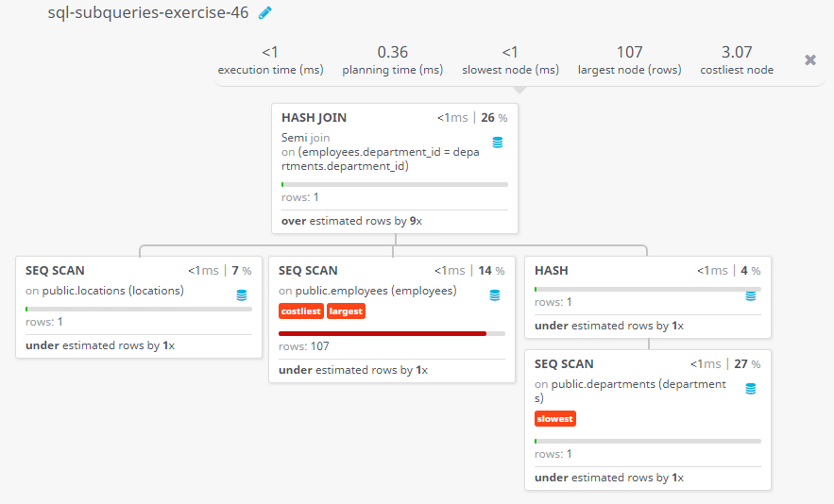Click the sql-subqueries-exercise-46 title

[x=148, y=13]
